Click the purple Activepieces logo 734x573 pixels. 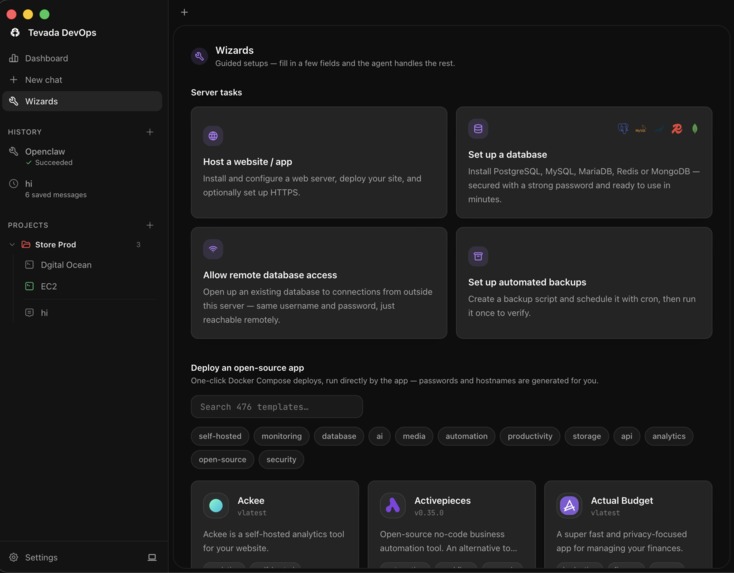(392, 505)
